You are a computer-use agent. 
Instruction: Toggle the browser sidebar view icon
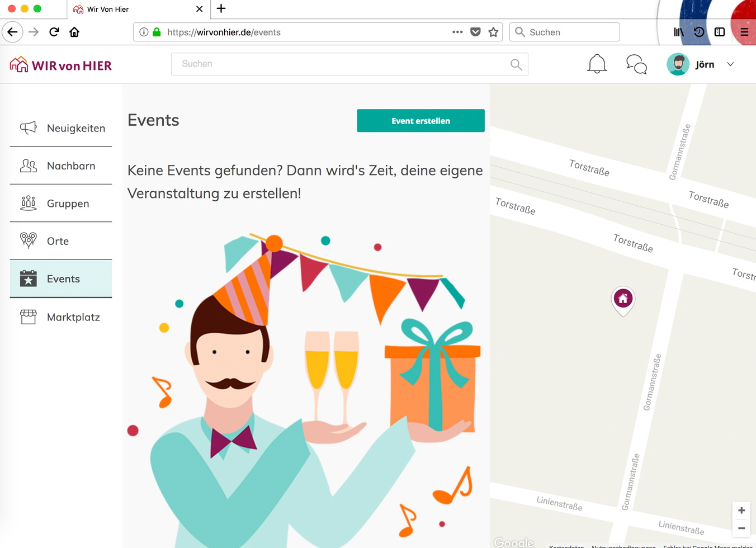coord(720,32)
